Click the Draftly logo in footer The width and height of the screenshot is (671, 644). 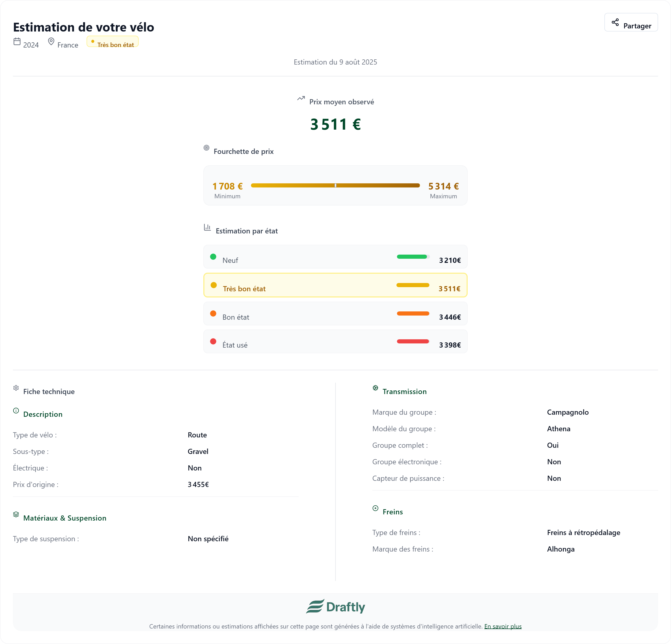tap(335, 606)
